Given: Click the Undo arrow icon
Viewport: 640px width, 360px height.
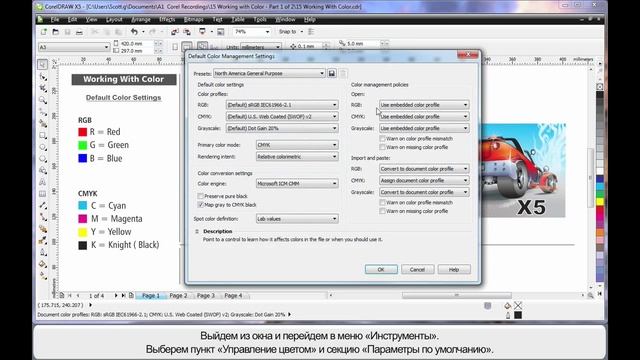Looking at the screenshot, I should coord(134,32).
